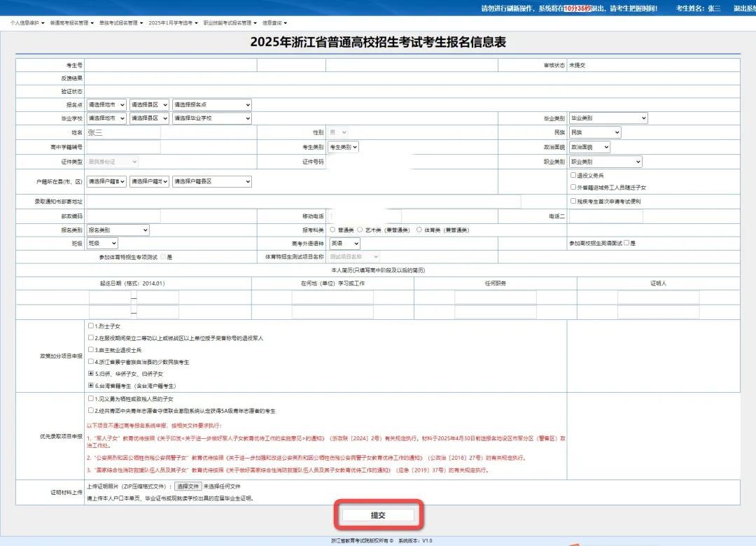Click the 录取通知书邮寄地址 input field
This screenshot has height=546, width=756.
tap(304, 201)
